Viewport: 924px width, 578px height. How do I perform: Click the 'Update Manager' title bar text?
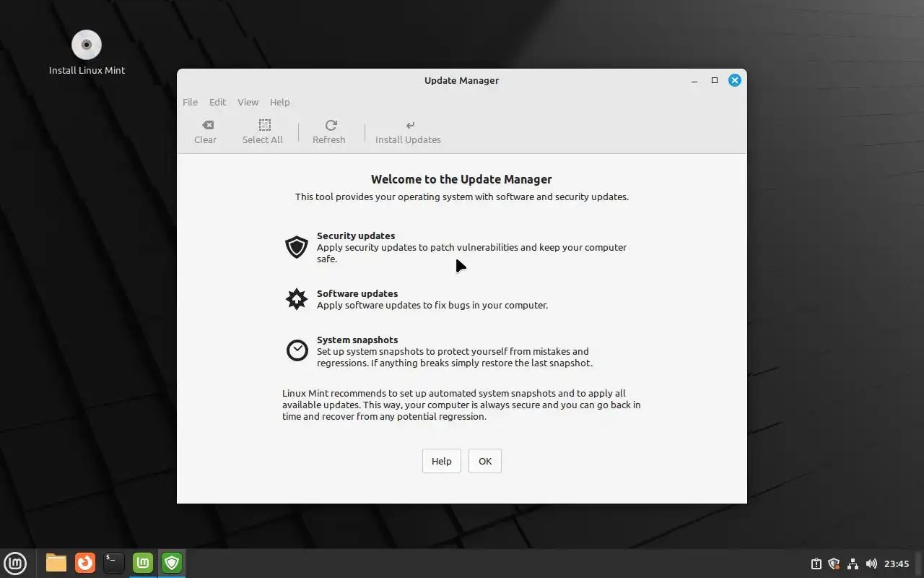pos(462,80)
